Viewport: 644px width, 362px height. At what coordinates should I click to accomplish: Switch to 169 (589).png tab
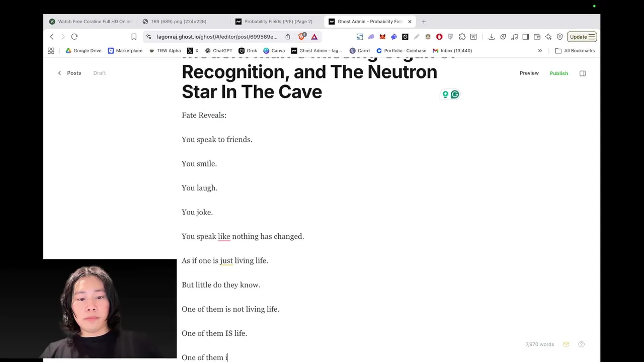pyautogui.click(x=179, y=22)
